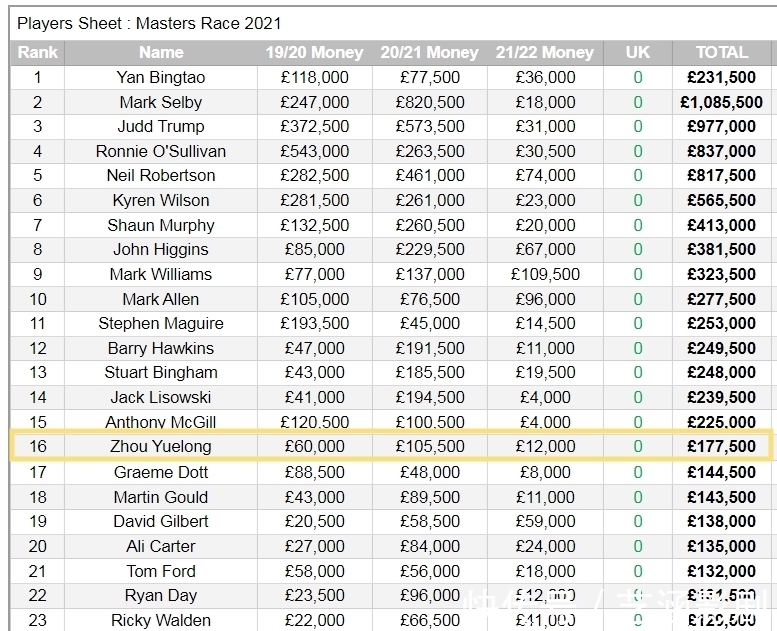The image size is (777, 631).
Task: Select Zhou Yuelong's total £177,500
Action: 722,446
